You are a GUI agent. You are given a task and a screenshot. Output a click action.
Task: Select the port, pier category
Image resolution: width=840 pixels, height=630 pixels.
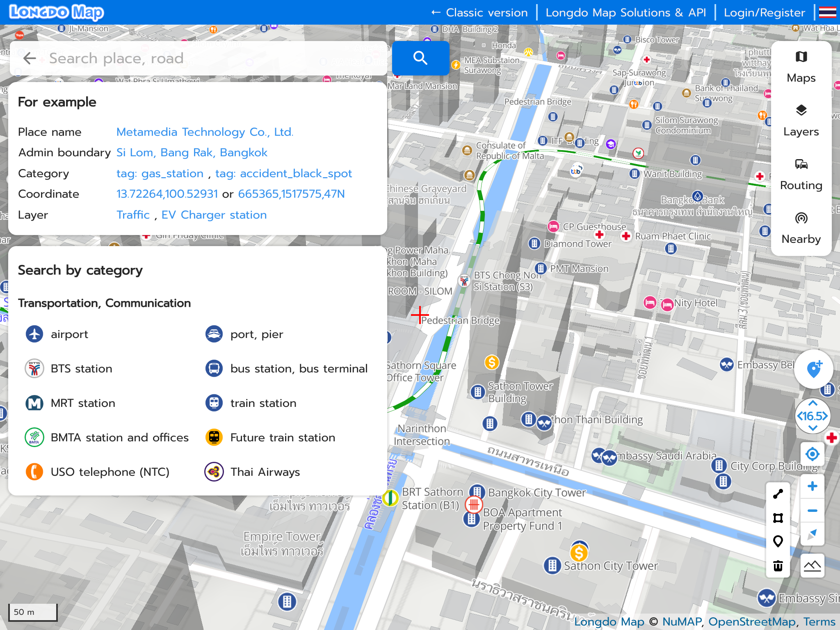[244, 334]
